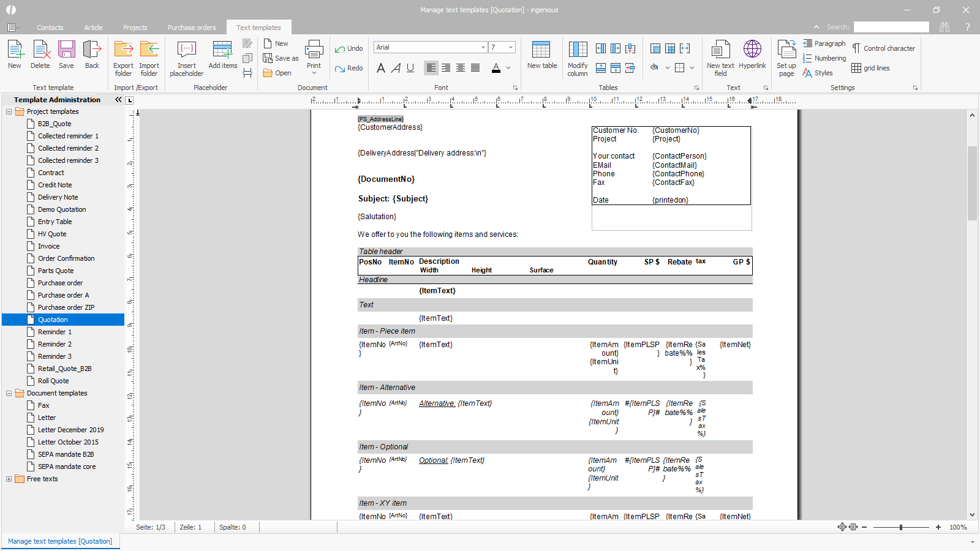The image size is (980, 551).
Task: Click the Modify column icon
Action: point(578,50)
